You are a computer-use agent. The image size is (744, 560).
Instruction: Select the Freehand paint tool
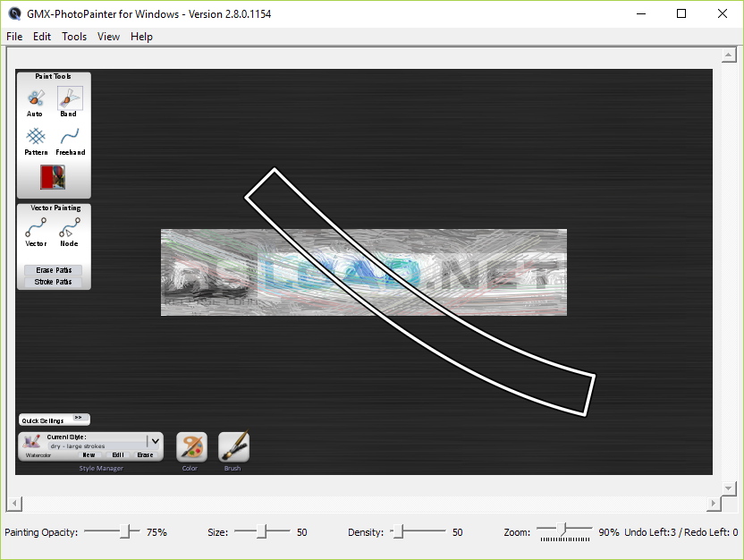coord(69,137)
